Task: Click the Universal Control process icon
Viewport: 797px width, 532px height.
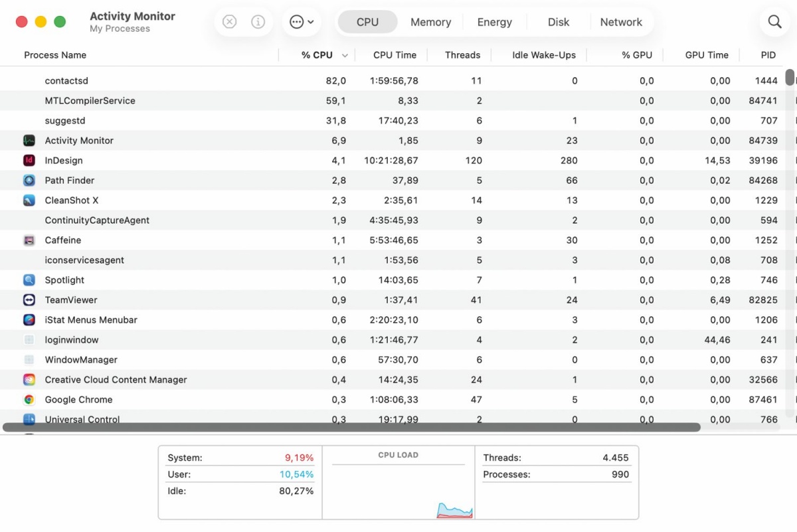Action: [29, 419]
